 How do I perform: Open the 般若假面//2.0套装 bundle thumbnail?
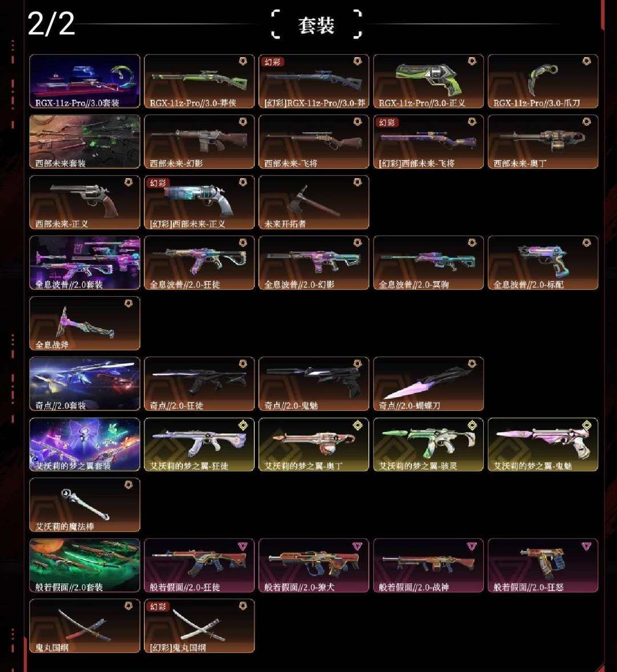[x=85, y=565]
